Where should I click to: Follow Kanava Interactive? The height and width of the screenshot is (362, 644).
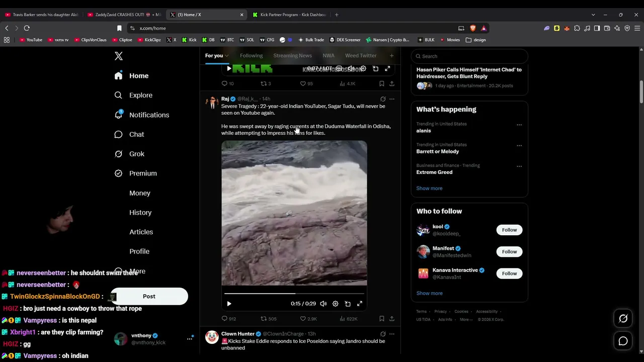click(x=509, y=274)
